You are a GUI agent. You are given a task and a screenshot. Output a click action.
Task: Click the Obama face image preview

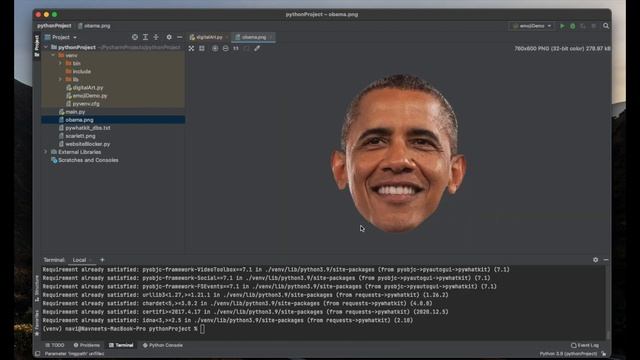(x=399, y=153)
